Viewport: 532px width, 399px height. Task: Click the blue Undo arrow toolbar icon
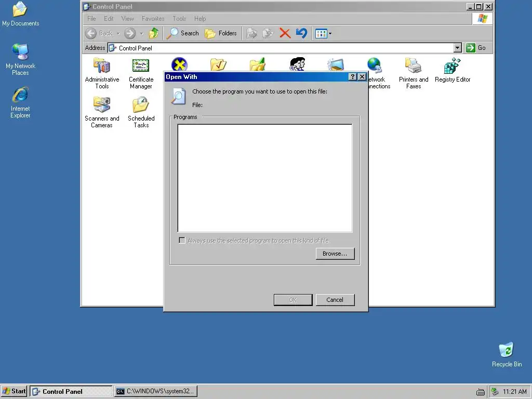point(301,33)
